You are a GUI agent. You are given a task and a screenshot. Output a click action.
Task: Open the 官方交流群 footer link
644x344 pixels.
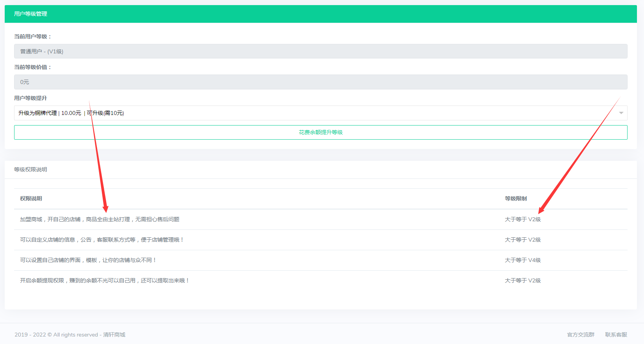click(x=581, y=335)
